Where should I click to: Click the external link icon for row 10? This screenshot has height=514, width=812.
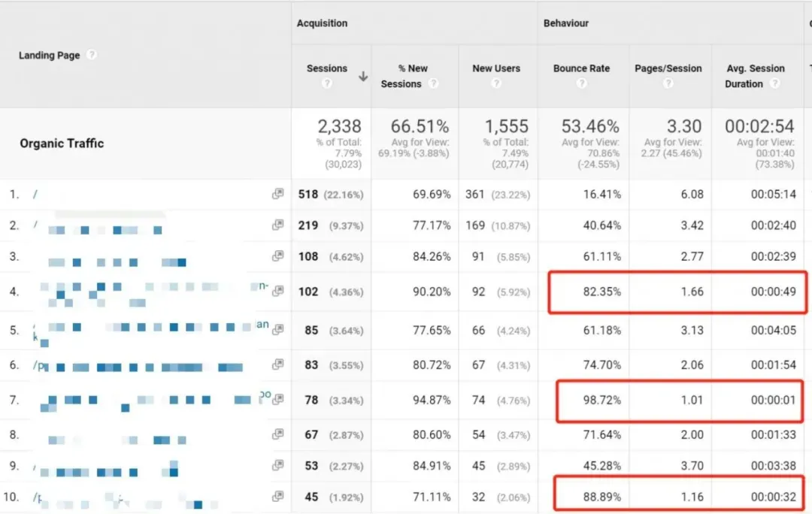[278, 497]
